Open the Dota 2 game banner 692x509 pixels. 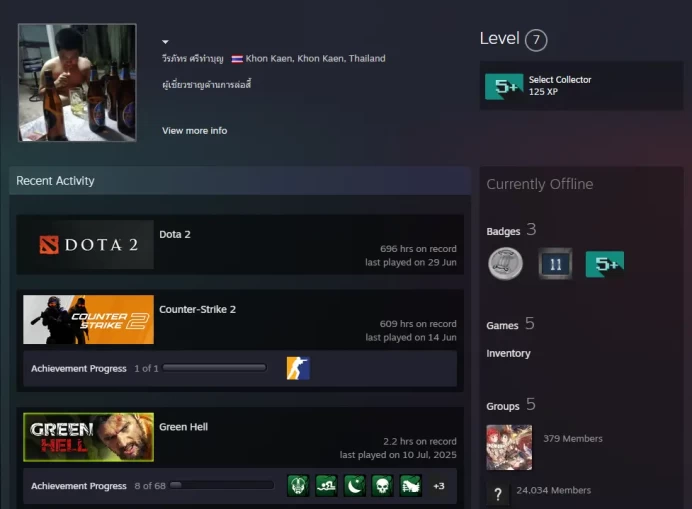(x=88, y=245)
